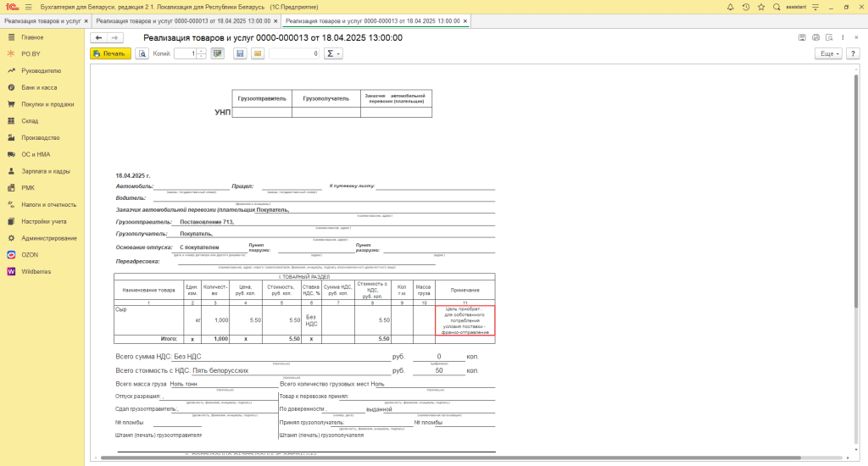Select the 18.04.2025 г. date text
The height and width of the screenshot is (466, 868).
coord(133,175)
